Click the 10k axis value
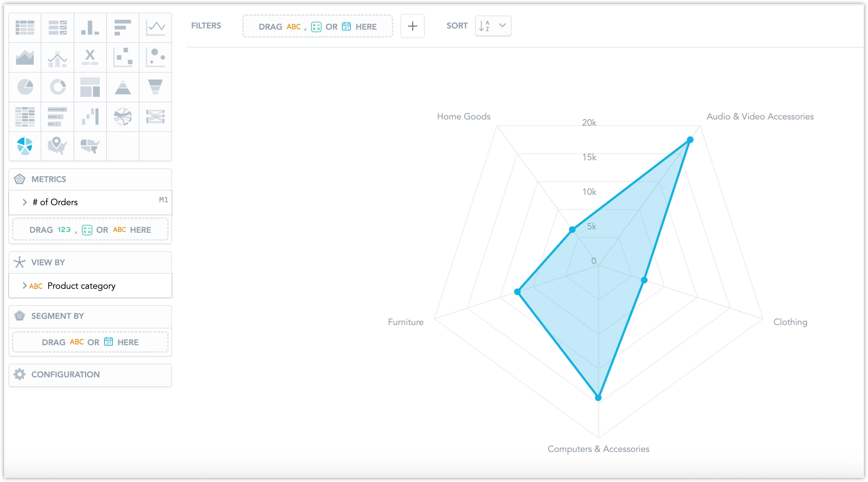 pos(589,192)
